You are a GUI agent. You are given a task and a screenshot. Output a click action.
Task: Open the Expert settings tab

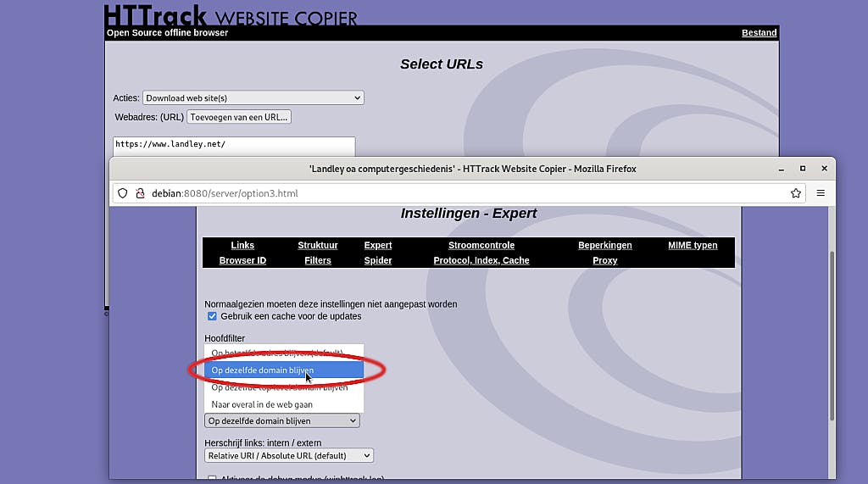pos(378,245)
